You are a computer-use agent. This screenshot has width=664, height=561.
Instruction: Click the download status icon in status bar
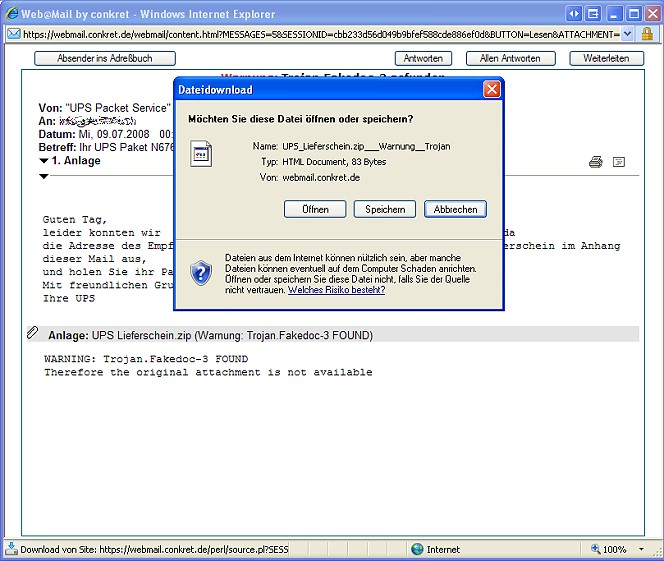point(11,549)
